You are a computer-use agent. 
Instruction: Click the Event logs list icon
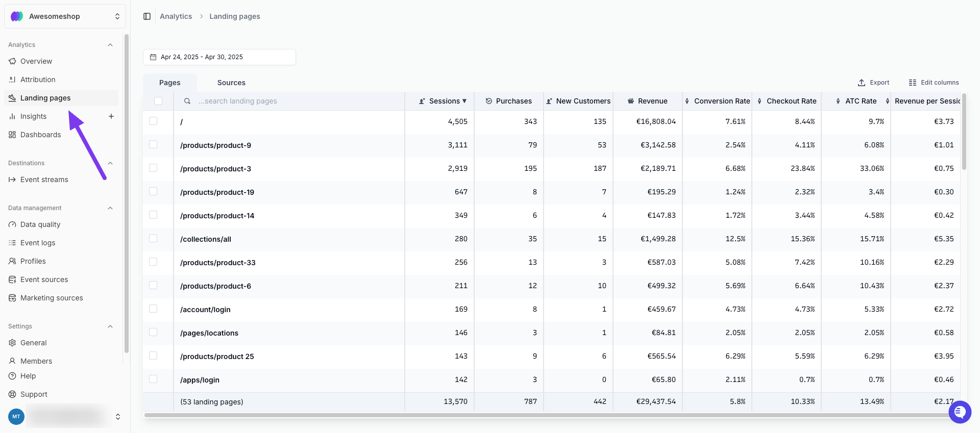pyautogui.click(x=12, y=243)
